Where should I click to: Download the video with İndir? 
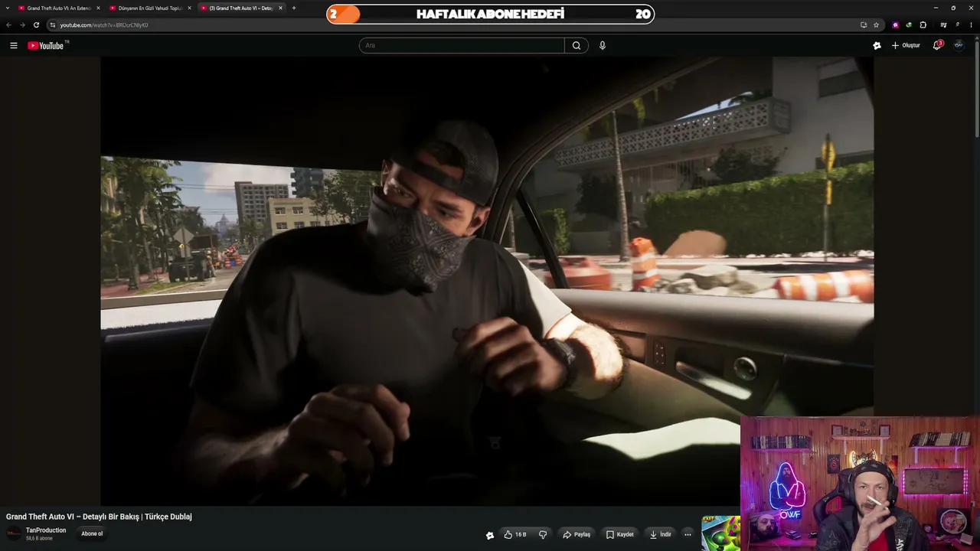660,534
